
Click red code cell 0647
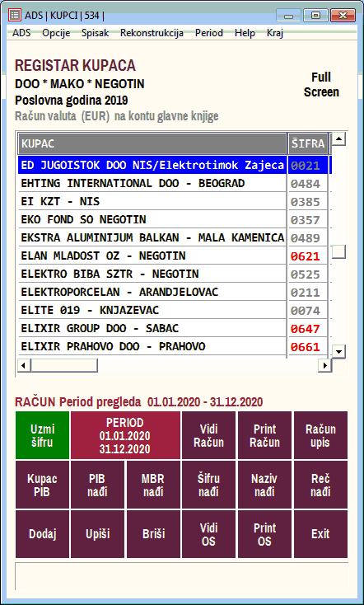308,328
